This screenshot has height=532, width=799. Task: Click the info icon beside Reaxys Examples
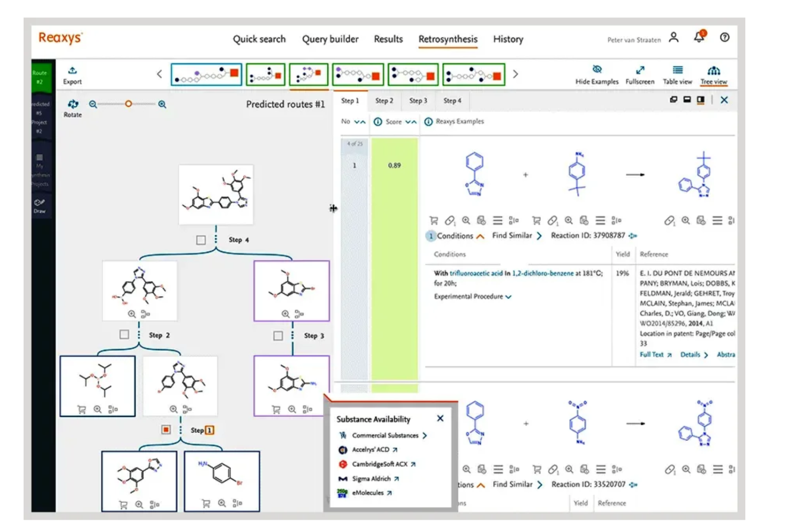(429, 122)
